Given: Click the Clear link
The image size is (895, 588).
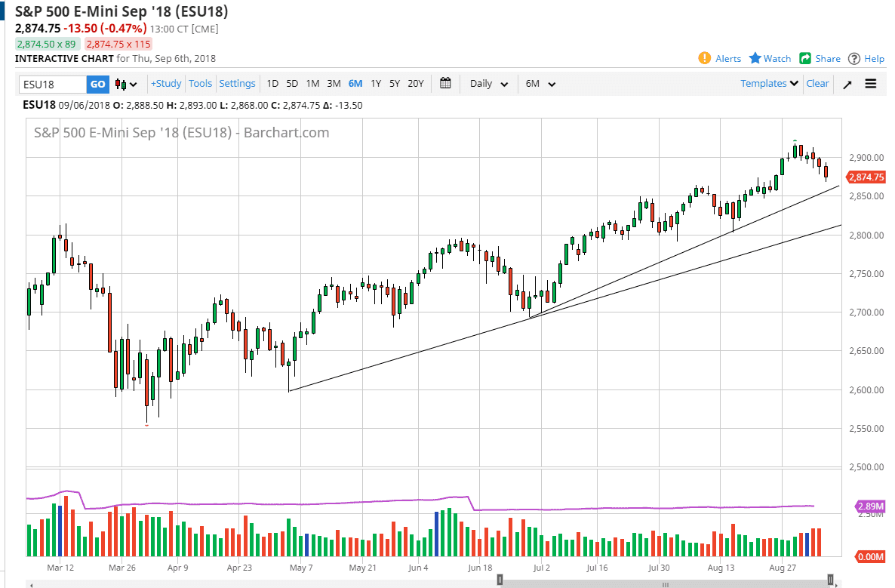Looking at the screenshot, I should point(817,84).
